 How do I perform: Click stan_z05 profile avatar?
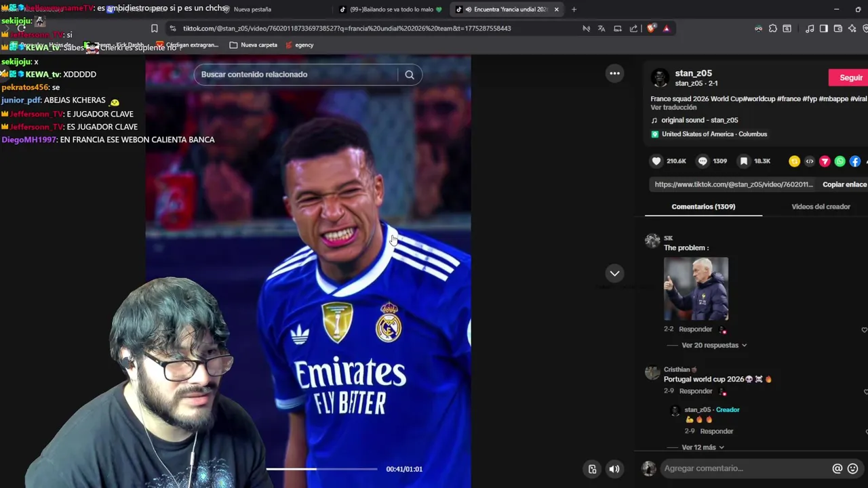[x=660, y=77]
